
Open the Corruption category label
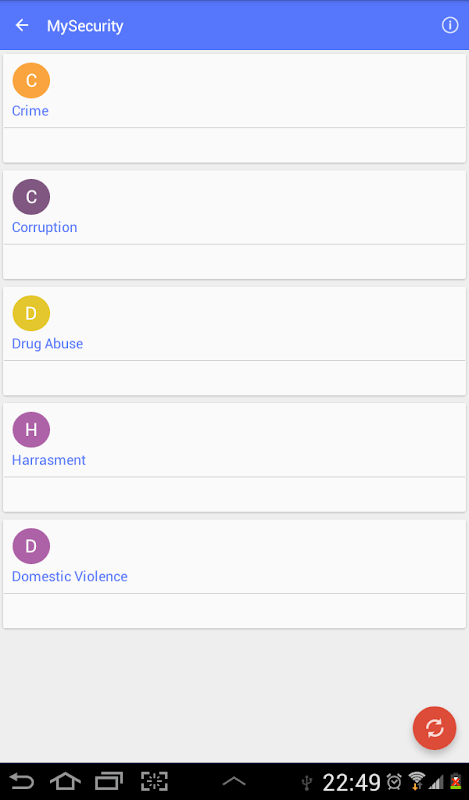click(44, 228)
